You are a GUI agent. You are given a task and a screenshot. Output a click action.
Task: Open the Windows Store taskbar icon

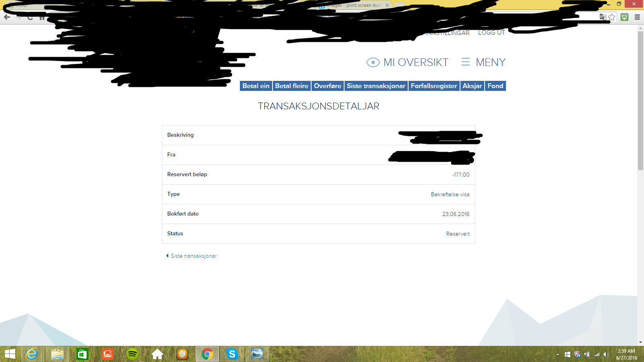point(83,354)
